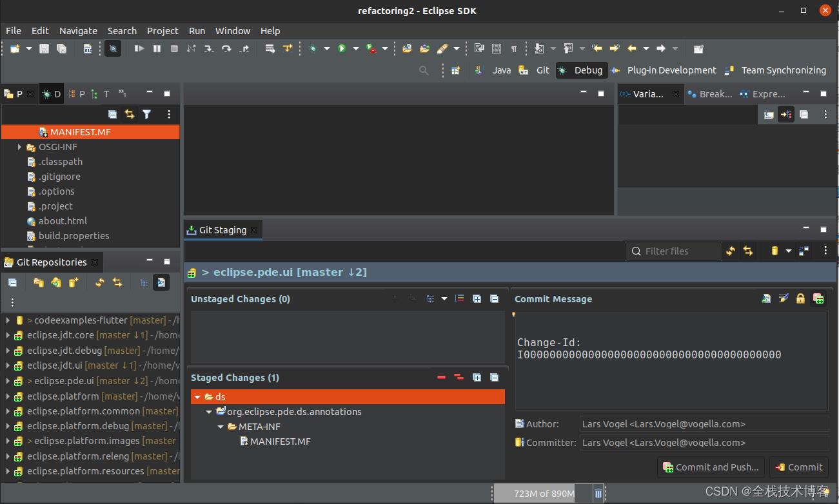The height and width of the screenshot is (504, 839).
Task: Click the Open Perspective icon
Action: point(455,70)
